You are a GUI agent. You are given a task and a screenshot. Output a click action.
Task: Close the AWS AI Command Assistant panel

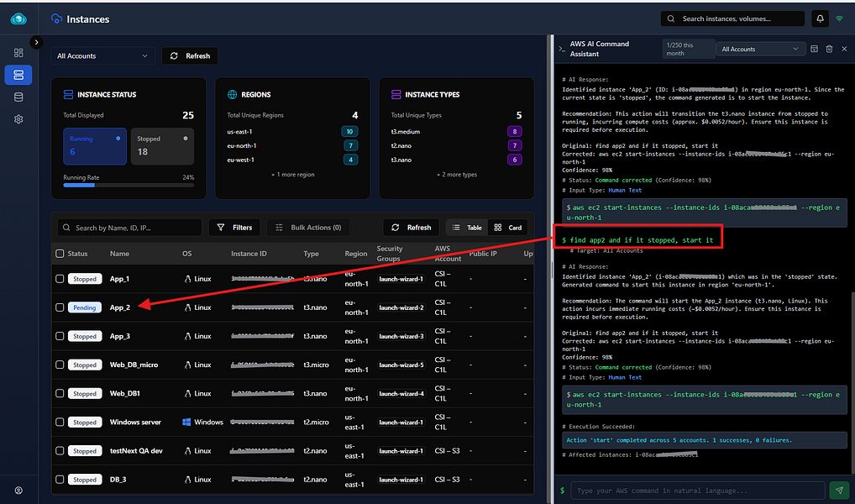[x=844, y=49]
